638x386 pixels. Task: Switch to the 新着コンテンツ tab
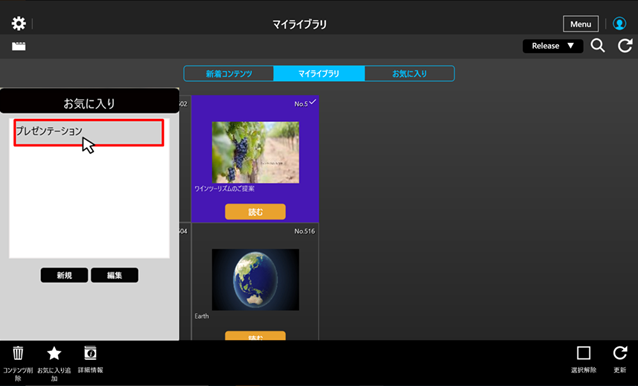(x=229, y=74)
